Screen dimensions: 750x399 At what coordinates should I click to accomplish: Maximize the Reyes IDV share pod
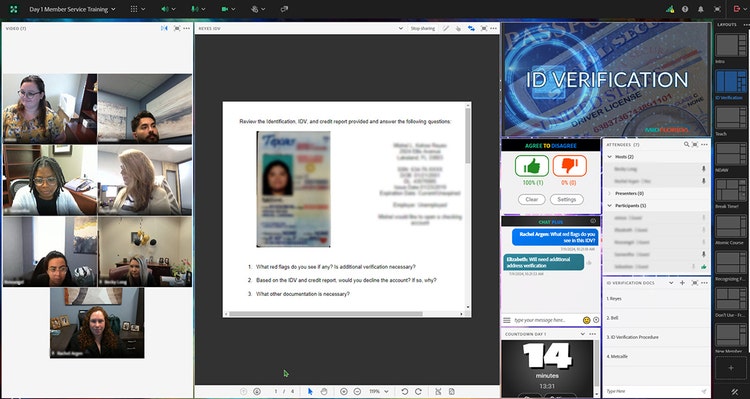tap(484, 28)
